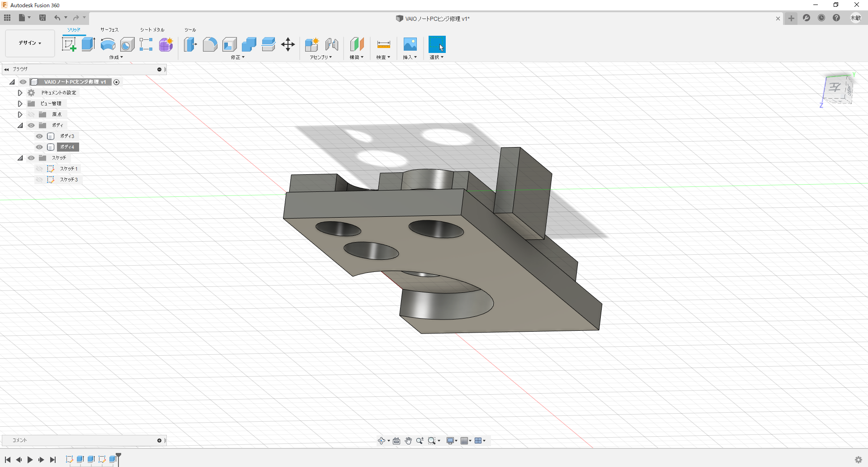The image size is (868, 467).
Task: Open the 構築 dropdown menu
Action: click(357, 57)
